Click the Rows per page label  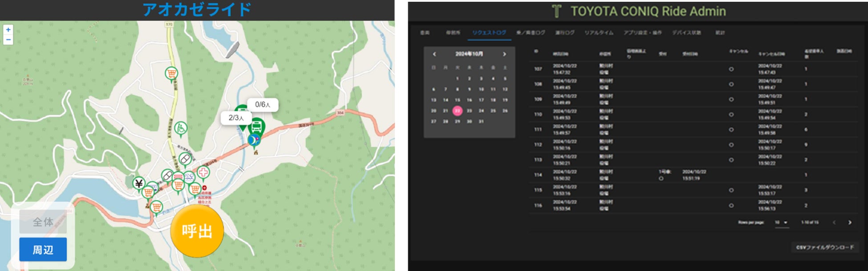click(751, 222)
